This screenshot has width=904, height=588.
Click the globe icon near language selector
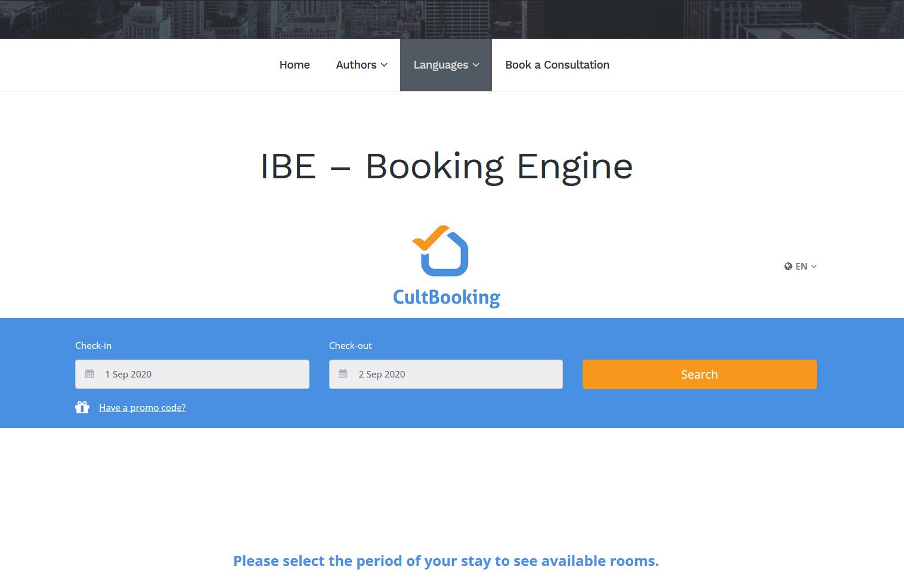pos(788,266)
